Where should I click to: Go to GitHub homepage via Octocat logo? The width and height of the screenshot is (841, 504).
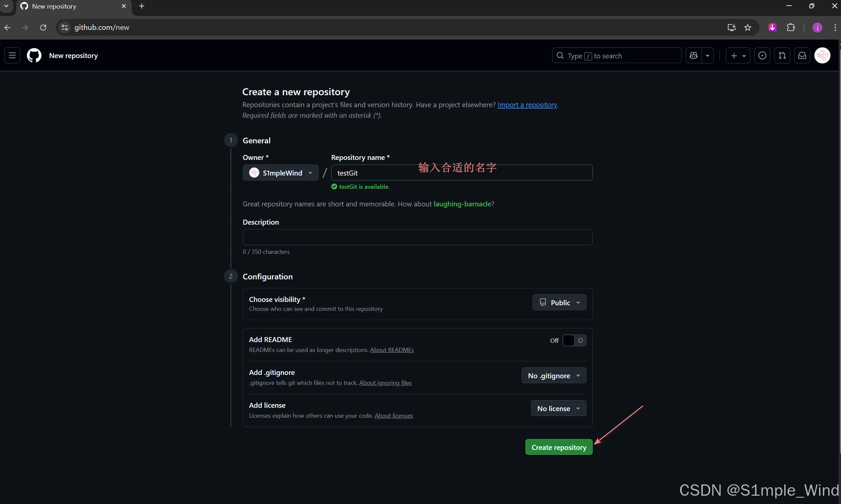(34, 55)
